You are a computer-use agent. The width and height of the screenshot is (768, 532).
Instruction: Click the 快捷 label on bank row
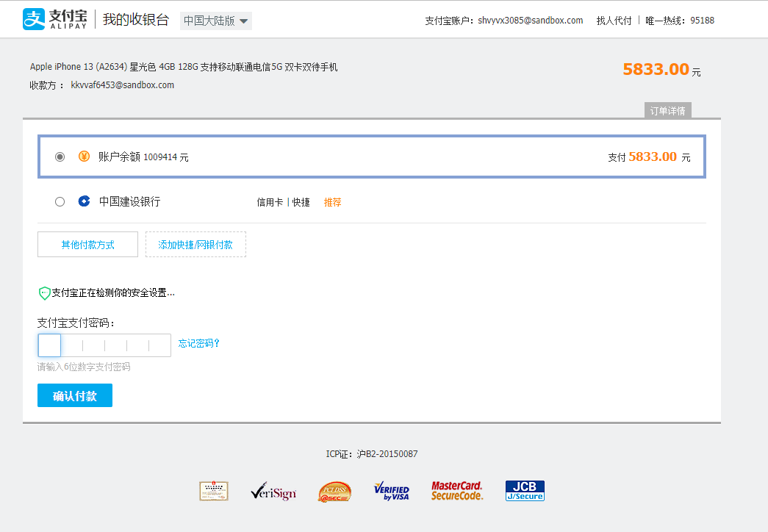pyautogui.click(x=301, y=202)
